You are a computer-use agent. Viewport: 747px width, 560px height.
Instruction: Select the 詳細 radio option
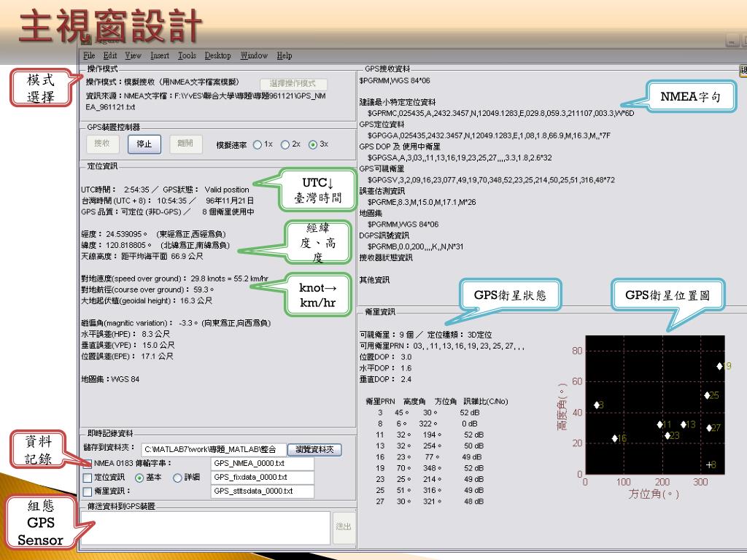pyautogui.click(x=177, y=477)
